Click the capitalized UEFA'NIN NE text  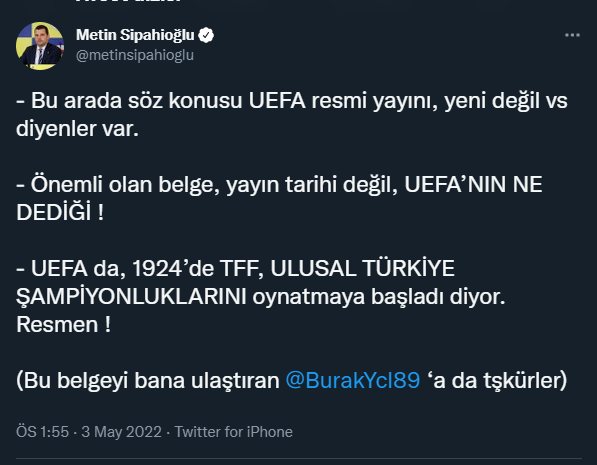[x=473, y=184]
